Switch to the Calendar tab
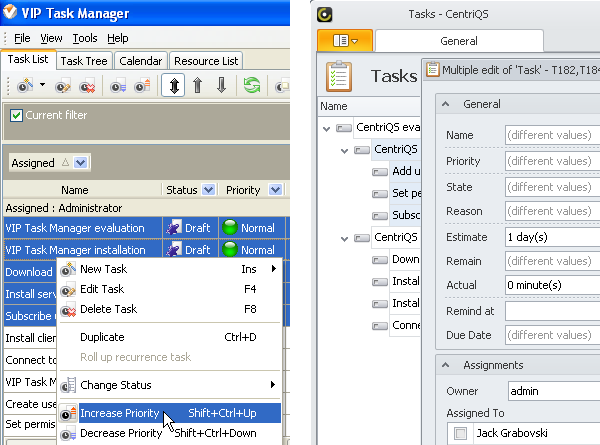Image resolution: width=600 pixels, height=445 pixels. pos(141,61)
